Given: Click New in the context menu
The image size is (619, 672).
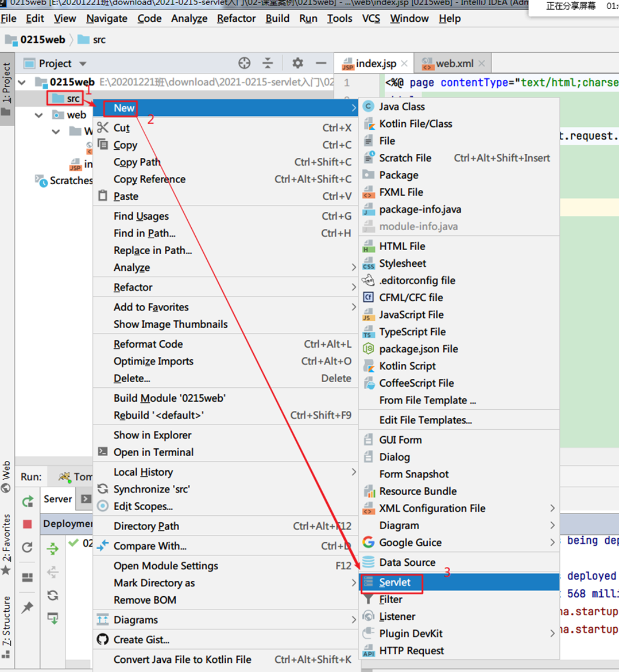Looking at the screenshot, I should click(x=226, y=108).
